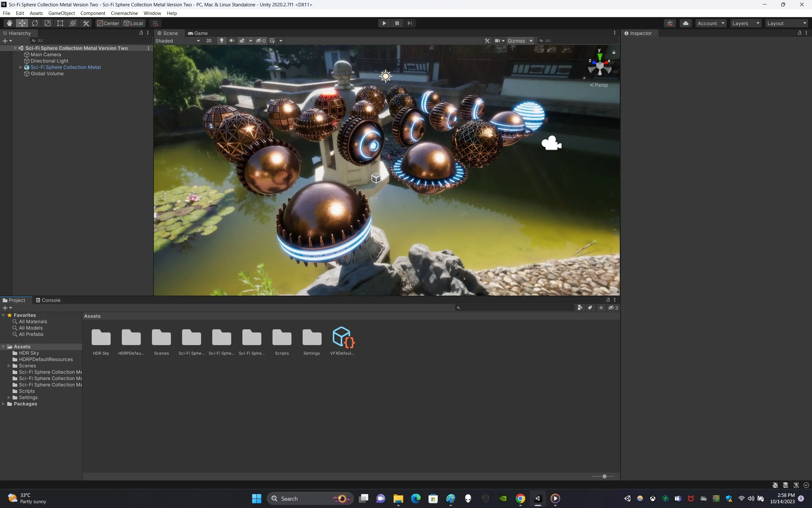Screen dimensions: 812x508
Task: Lock the scene view orientation gizmo
Action: (614, 52)
